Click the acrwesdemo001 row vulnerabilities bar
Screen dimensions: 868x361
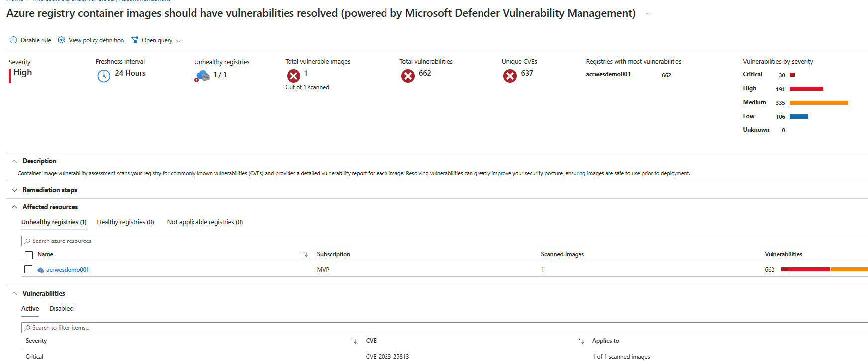pos(824,269)
